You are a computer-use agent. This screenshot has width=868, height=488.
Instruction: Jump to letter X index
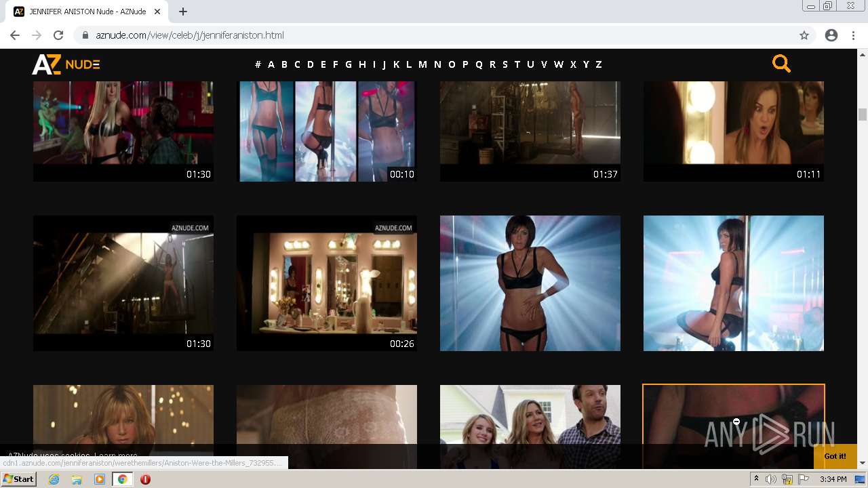click(x=573, y=64)
